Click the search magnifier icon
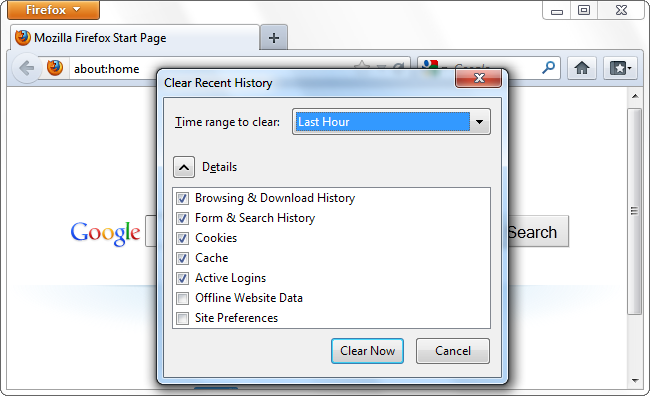 548,67
